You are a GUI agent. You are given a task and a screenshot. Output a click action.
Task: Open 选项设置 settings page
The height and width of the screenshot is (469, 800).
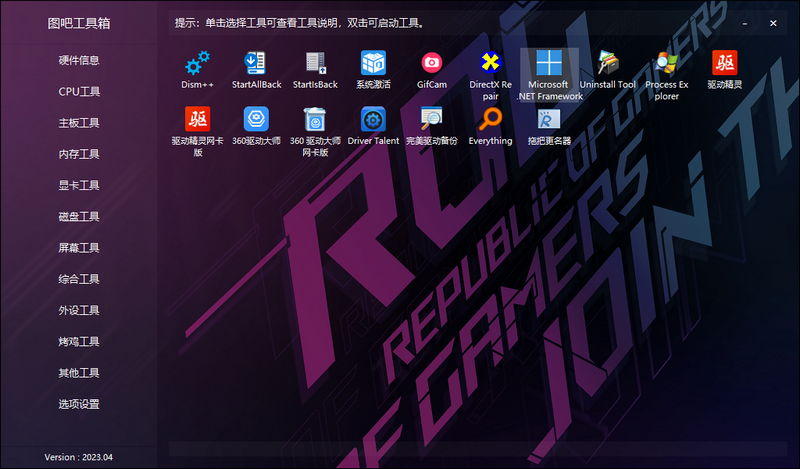click(79, 404)
